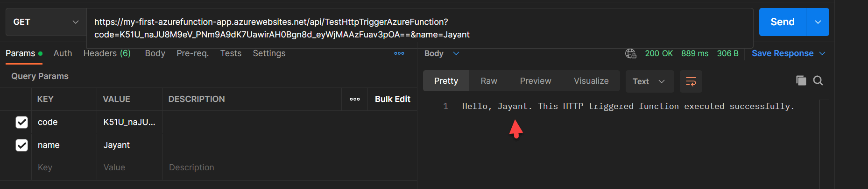Copy response body with copy icon

tap(801, 80)
